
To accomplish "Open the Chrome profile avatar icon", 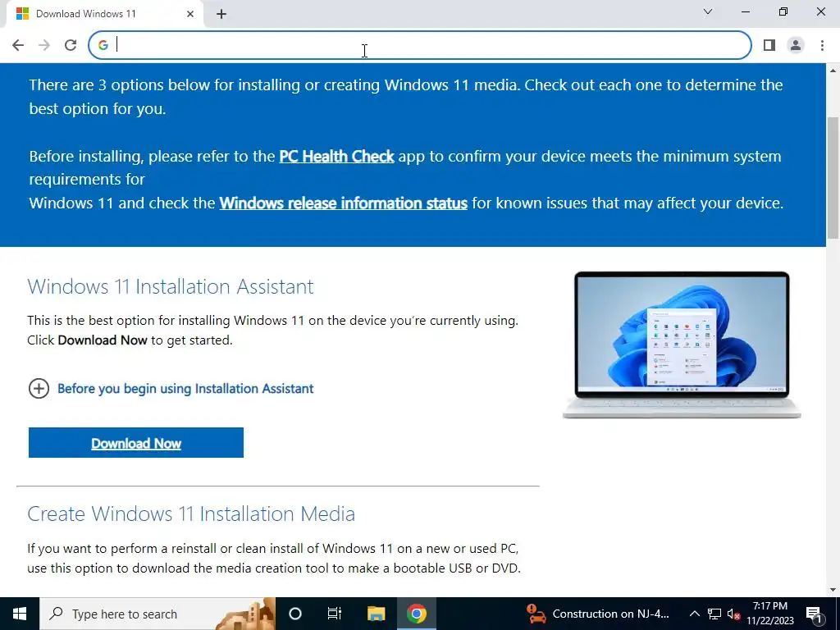I will [796, 45].
